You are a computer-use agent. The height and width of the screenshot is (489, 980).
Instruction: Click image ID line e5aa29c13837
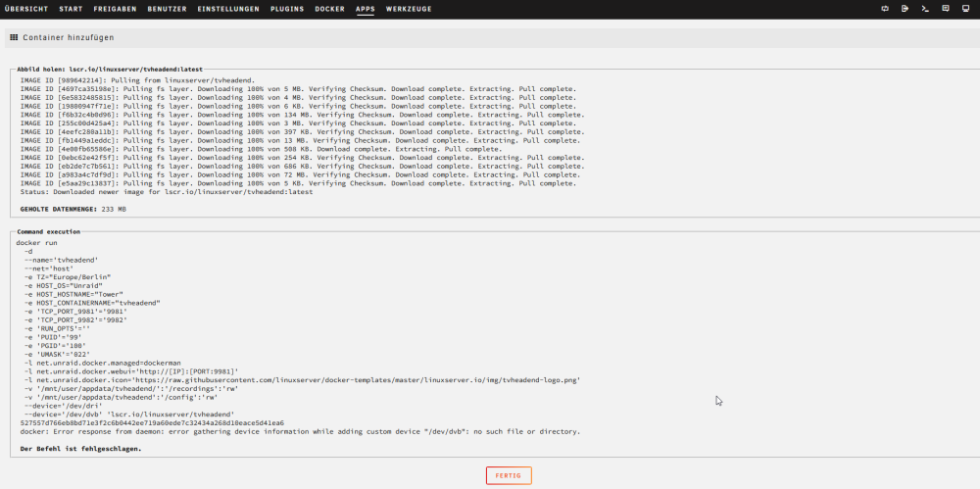click(x=298, y=184)
